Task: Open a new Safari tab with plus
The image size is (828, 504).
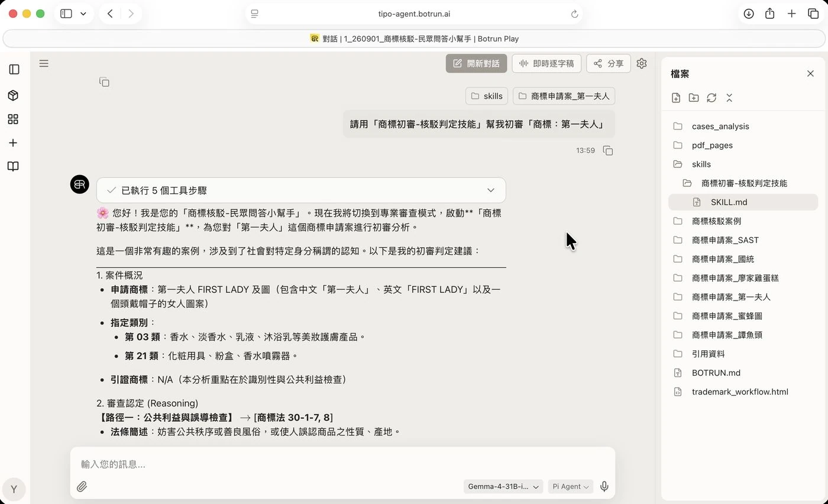Action: pos(791,14)
